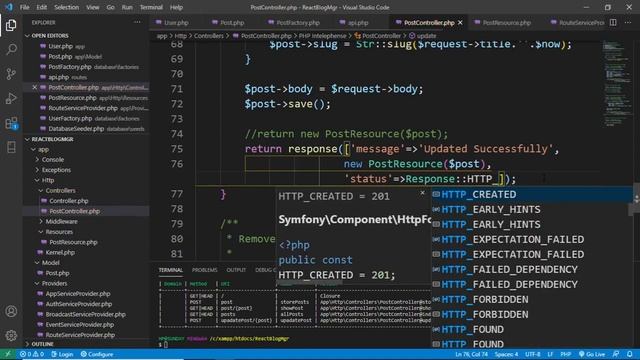Open DatabaseSeeder.php in Open Editors

coord(76,129)
